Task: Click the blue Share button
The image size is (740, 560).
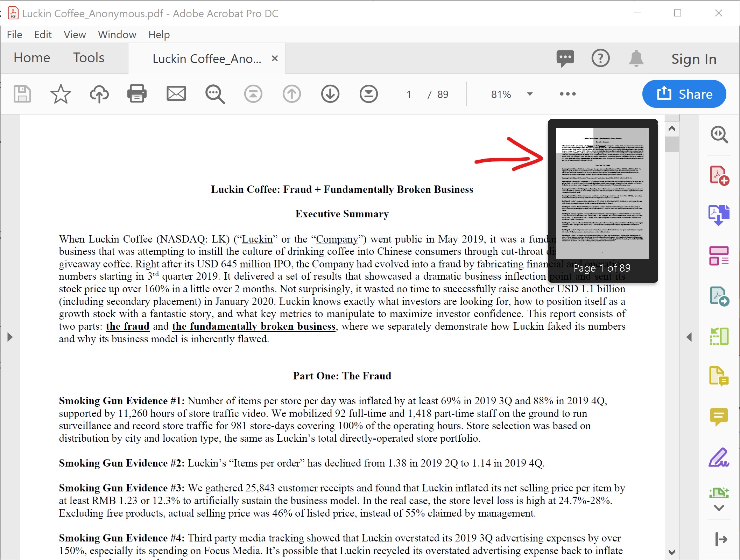Action: (684, 94)
